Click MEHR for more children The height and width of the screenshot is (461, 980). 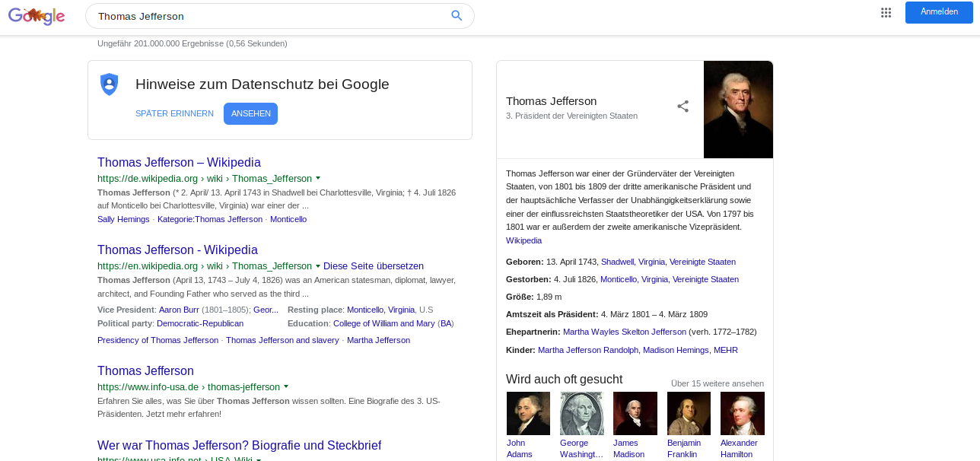tap(726, 350)
